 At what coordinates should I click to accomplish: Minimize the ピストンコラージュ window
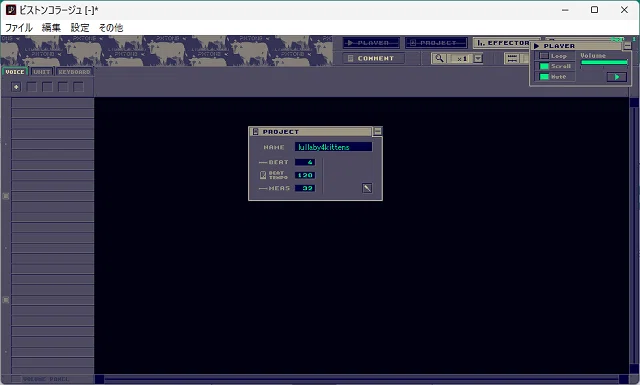coord(565,10)
